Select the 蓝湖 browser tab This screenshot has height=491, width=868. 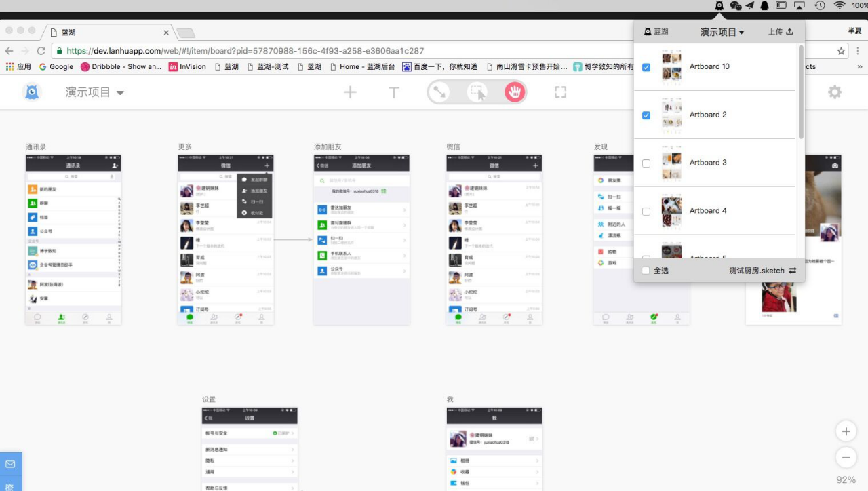point(108,32)
